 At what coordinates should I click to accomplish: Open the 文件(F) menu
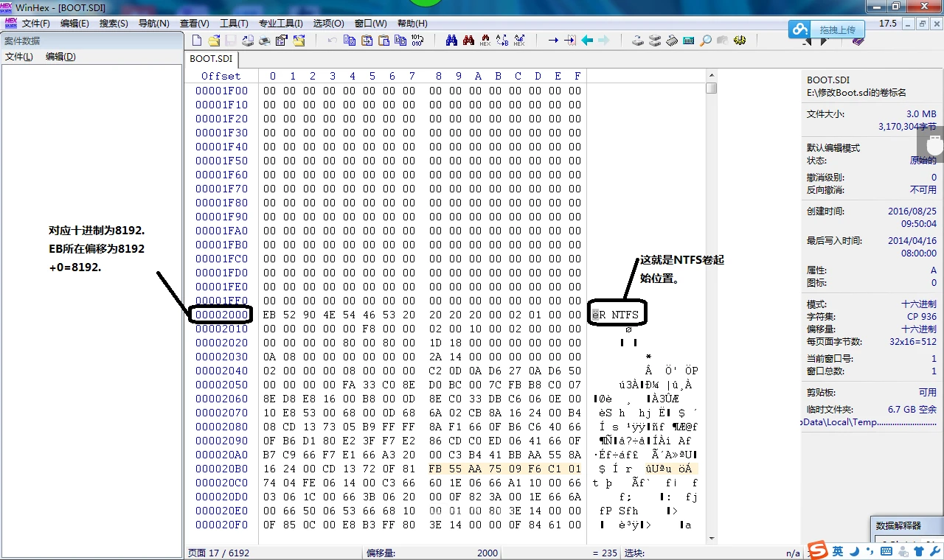(36, 24)
